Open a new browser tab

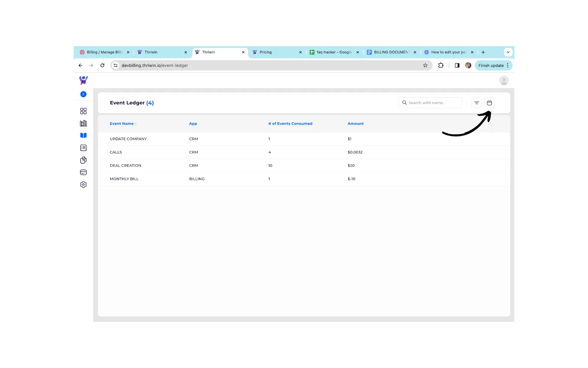coord(483,52)
